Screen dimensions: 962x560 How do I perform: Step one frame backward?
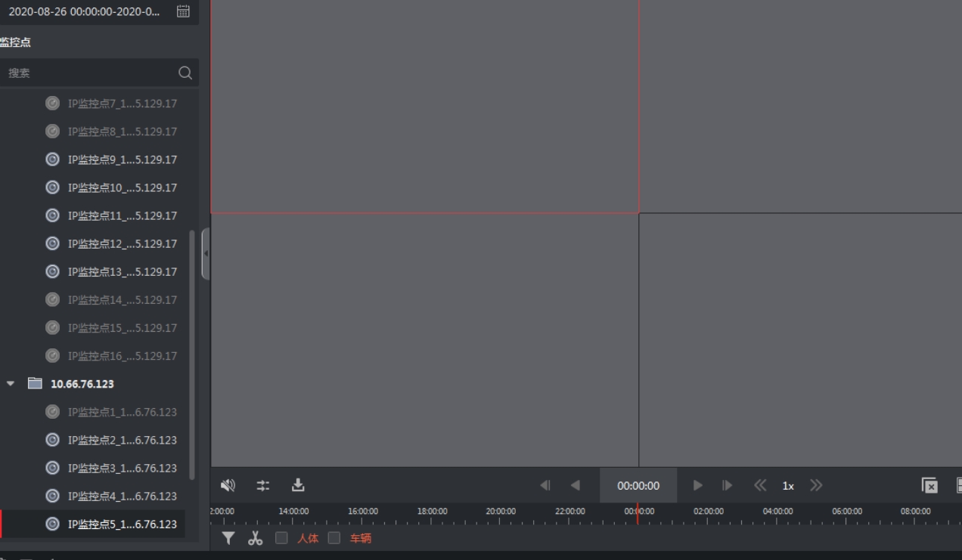(545, 485)
